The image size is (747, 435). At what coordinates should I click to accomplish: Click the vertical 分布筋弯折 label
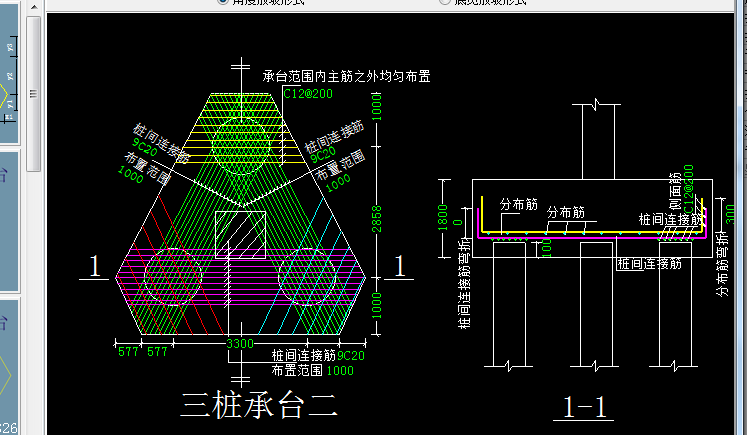tap(723, 263)
